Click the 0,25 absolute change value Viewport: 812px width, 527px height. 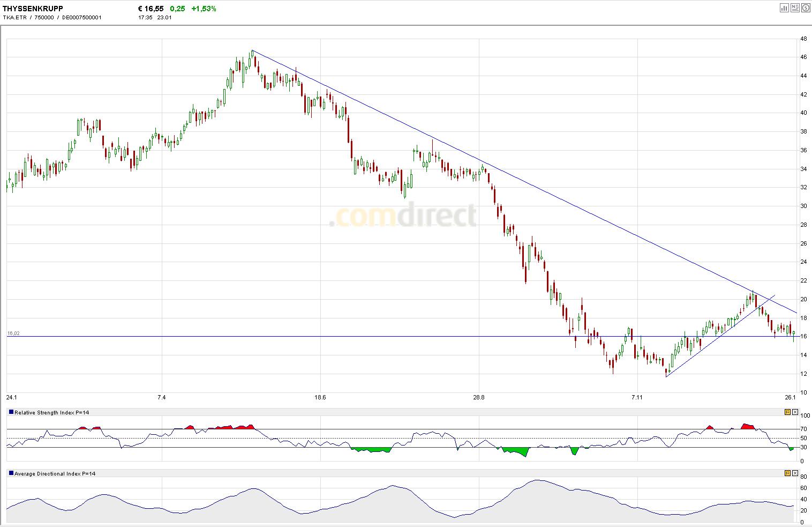pos(177,9)
